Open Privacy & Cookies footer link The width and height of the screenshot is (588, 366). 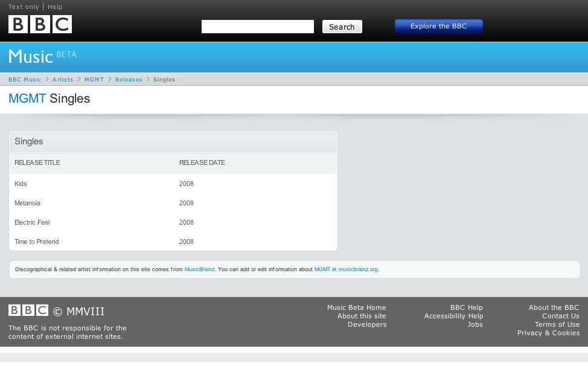pyautogui.click(x=549, y=333)
